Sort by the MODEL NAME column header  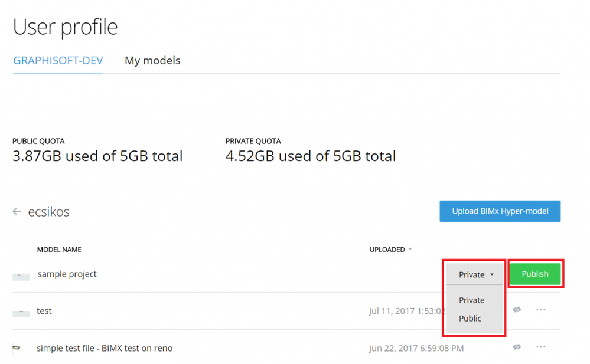(59, 250)
